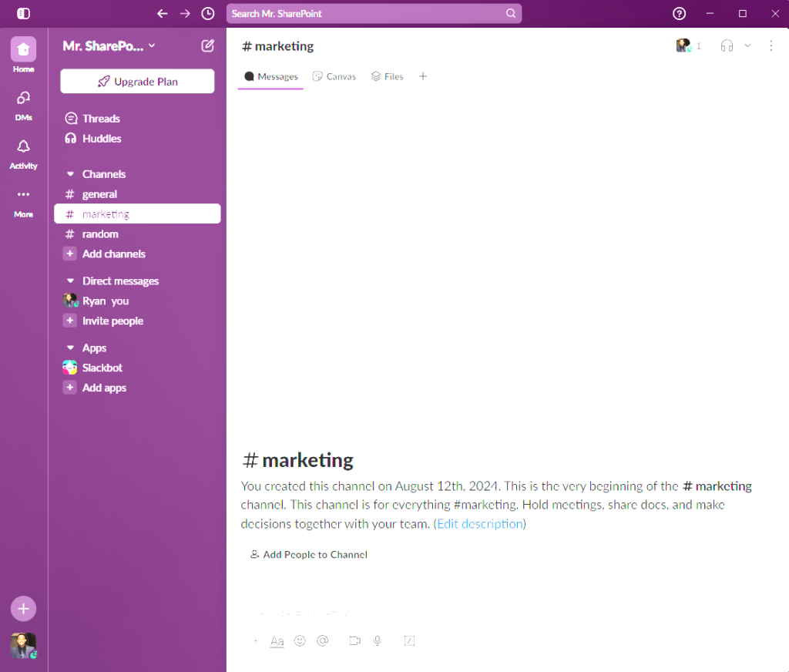Image resolution: width=789 pixels, height=672 pixels.
Task: Collapse the Channels section
Action: (70, 174)
